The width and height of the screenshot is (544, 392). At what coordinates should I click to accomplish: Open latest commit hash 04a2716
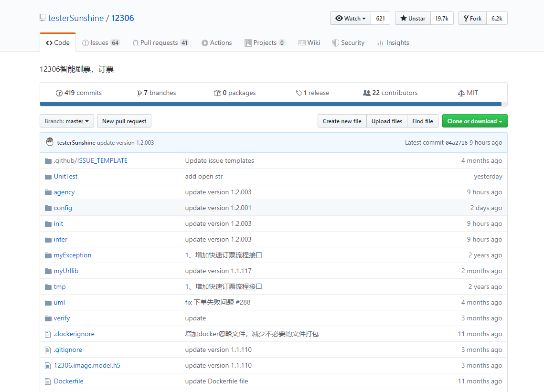point(456,143)
